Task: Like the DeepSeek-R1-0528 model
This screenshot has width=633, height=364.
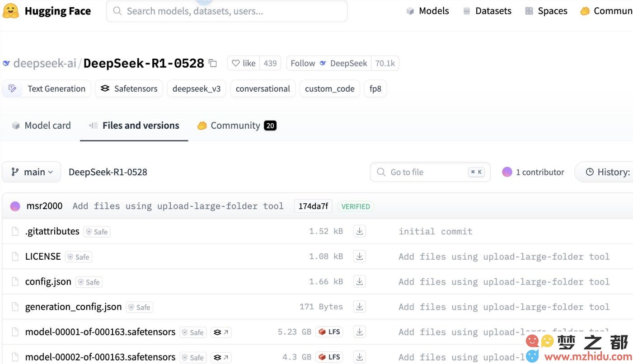Action: tap(244, 63)
